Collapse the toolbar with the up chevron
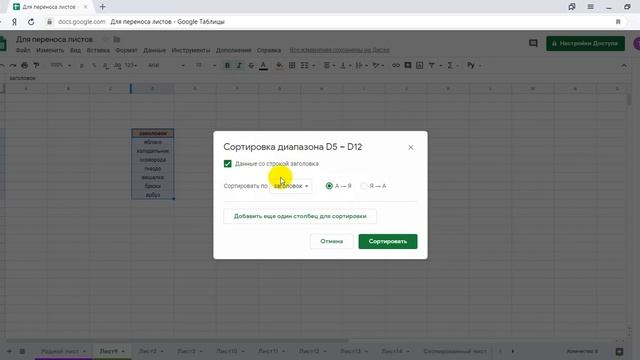The image size is (640, 360). coord(624,65)
